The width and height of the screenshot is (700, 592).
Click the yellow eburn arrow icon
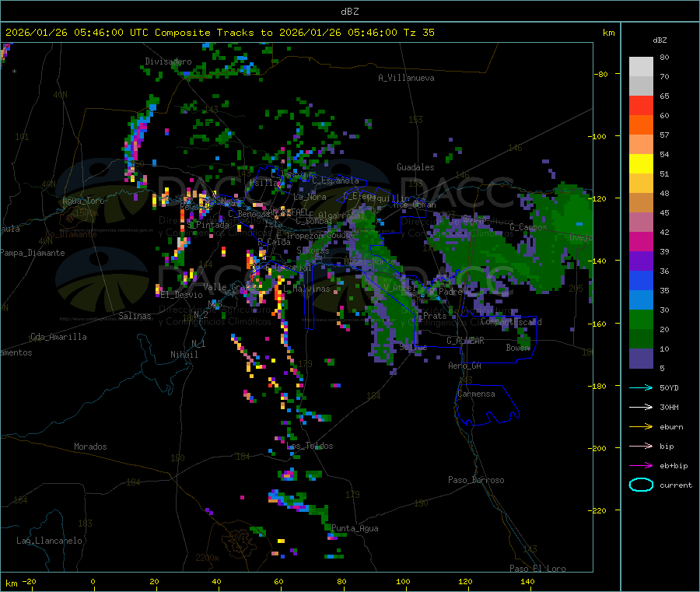[641, 427]
